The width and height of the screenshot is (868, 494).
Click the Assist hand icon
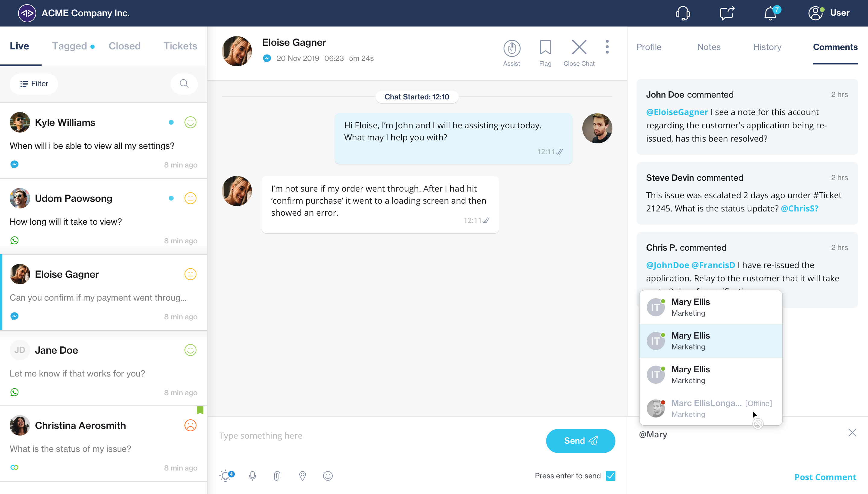pyautogui.click(x=511, y=48)
